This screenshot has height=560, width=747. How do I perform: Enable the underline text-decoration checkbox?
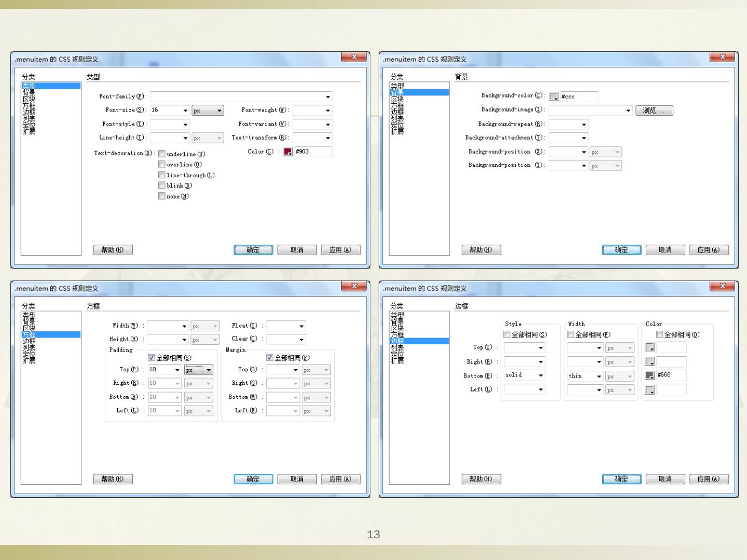(x=162, y=154)
